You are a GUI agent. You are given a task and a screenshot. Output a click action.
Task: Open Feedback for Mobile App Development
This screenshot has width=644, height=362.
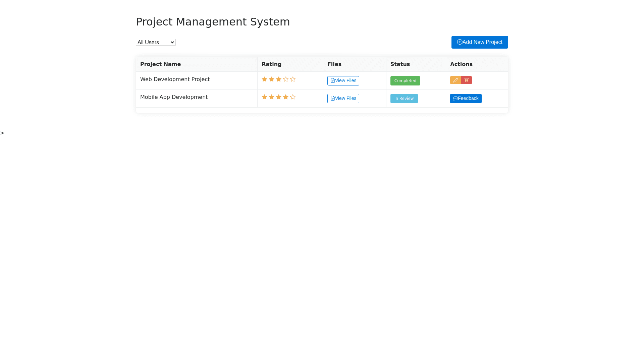click(x=466, y=99)
